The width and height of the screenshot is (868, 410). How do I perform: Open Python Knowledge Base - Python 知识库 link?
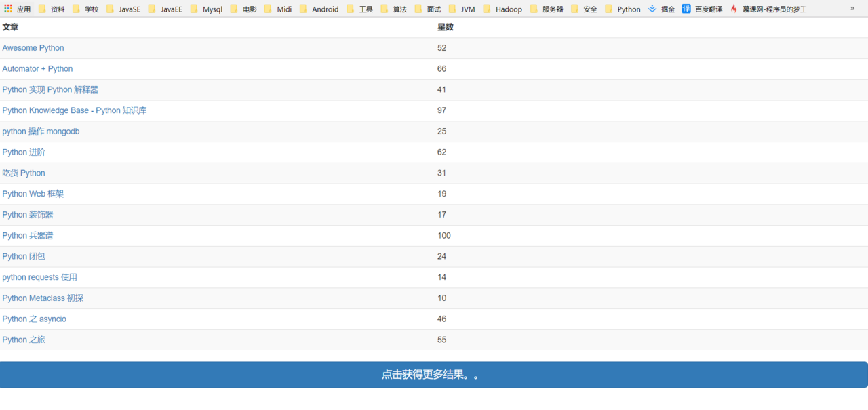click(75, 110)
